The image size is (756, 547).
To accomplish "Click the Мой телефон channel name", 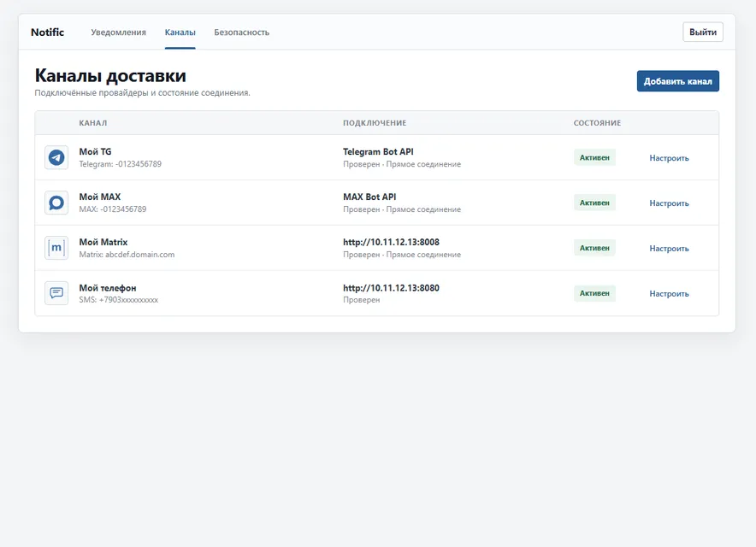I will [x=108, y=288].
